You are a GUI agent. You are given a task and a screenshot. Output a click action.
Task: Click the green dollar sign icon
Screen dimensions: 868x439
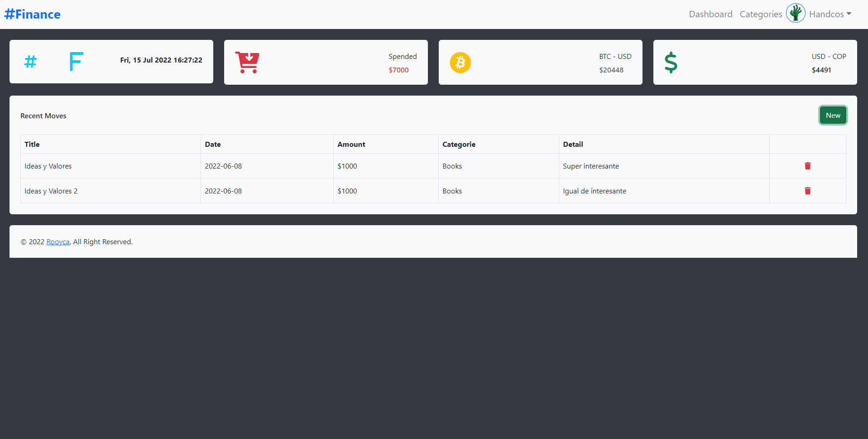(x=671, y=63)
